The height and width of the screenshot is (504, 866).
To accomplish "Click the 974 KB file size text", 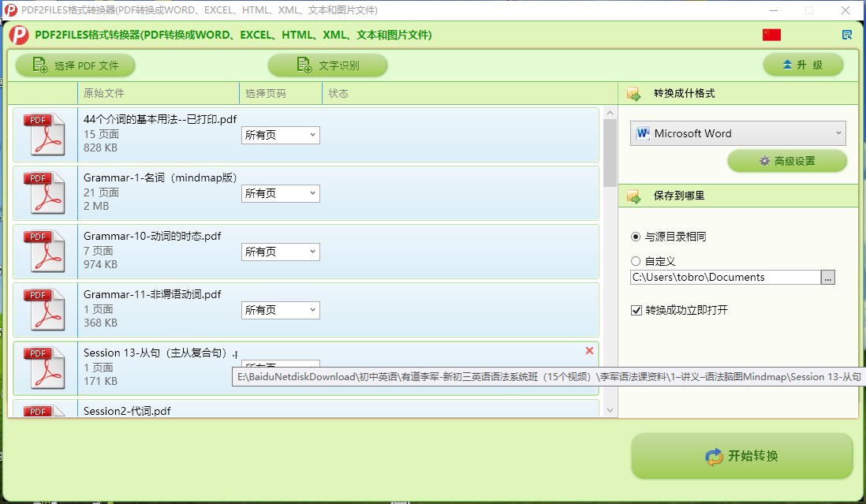I will 100,264.
